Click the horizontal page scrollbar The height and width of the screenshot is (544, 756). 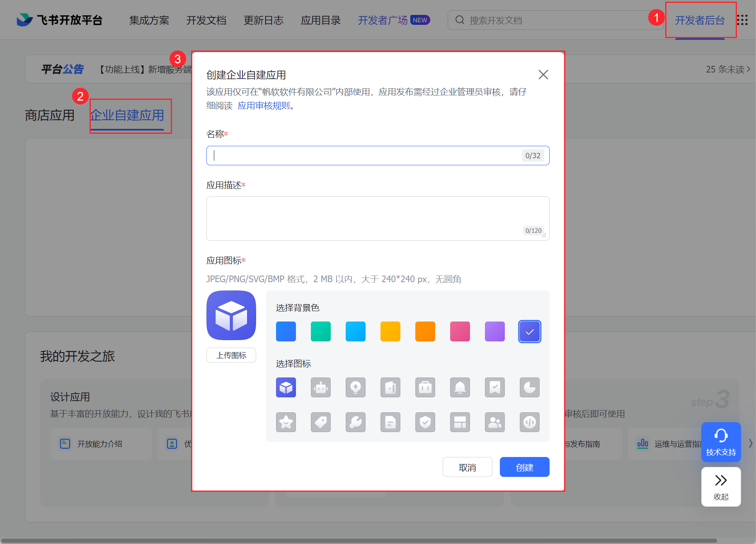tap(358, 541)
